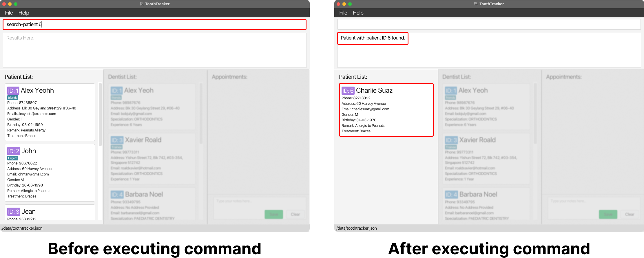Select Charlie Suaz patient name
Viewport: 644px width, 258px height.
pyautogui.click(x=374, y=90)
